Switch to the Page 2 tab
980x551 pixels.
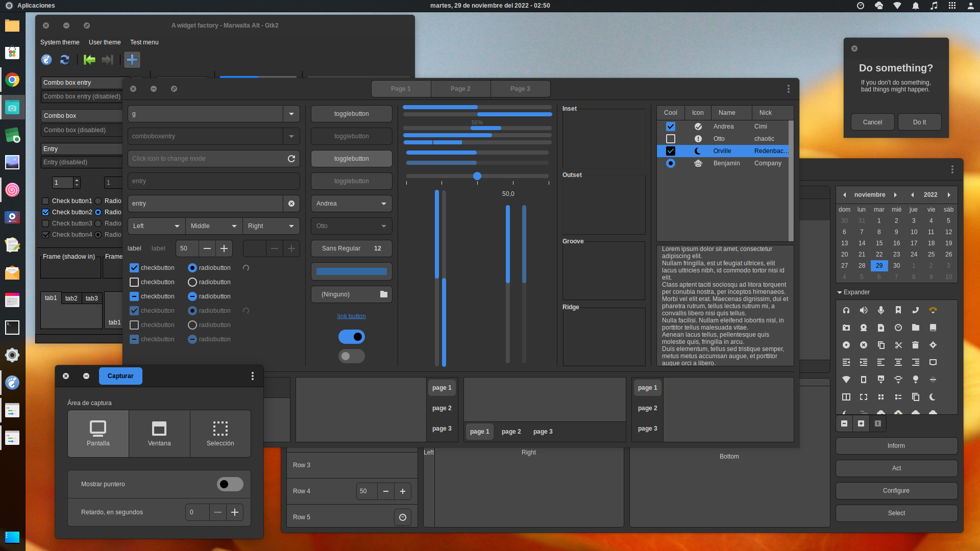click(x=460, y=89)
